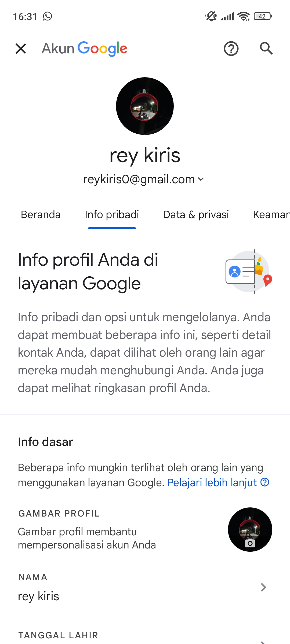Viewport: 290px width, 644px height.
Task: Tap the profile card illustration icon
Action: pos(249,272)
